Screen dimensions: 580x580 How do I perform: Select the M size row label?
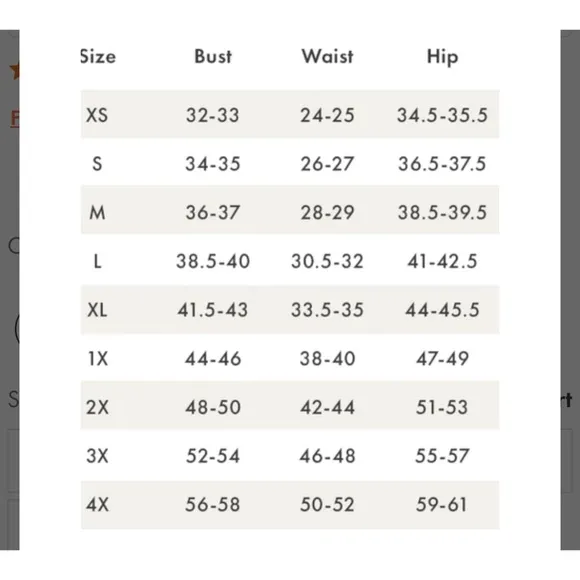pos(97,213)
